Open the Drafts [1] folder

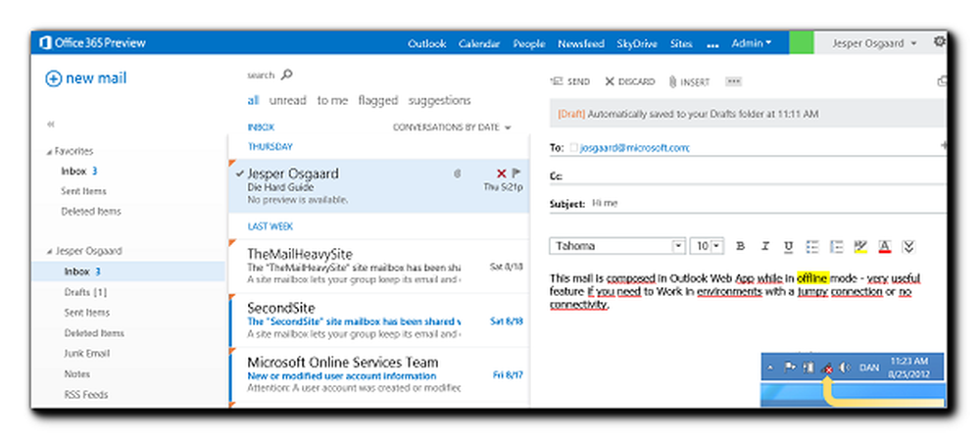[85, 292]
